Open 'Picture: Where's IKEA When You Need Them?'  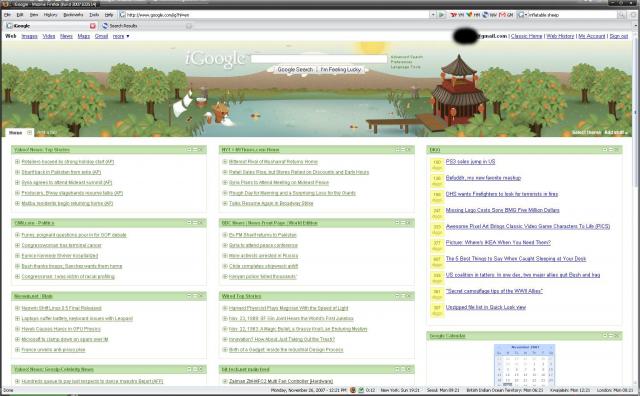[498, 242]
